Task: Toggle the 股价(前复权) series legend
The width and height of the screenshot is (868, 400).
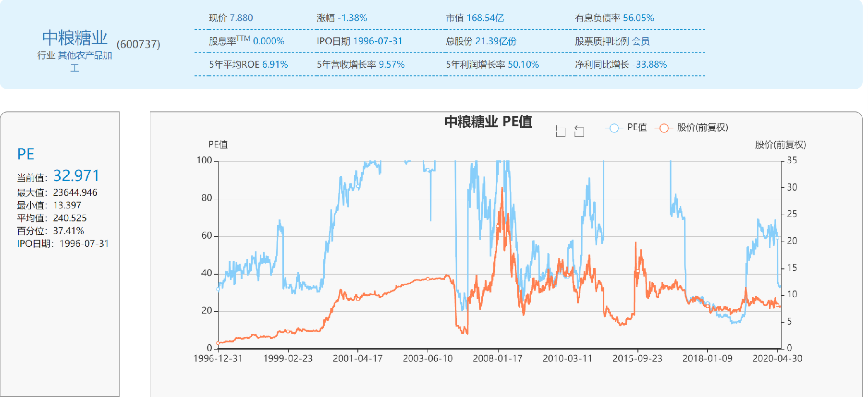Action: 692,128
